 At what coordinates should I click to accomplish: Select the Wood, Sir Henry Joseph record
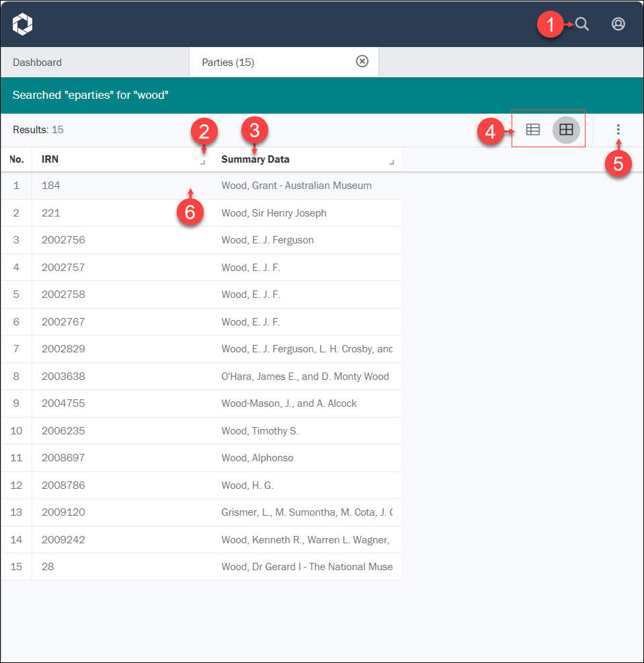click(274, 213)
